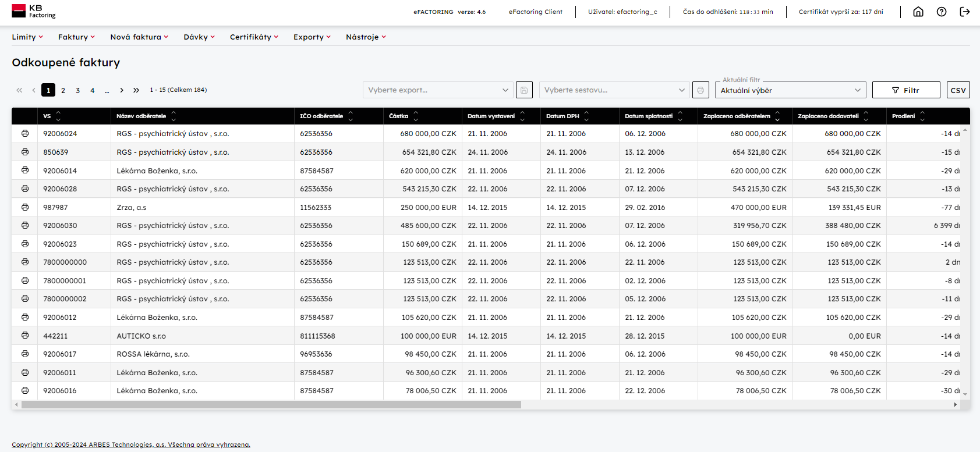
Task: Click the ROSSA lékárna, s.r.o. cell
Action: click(x=203, y=354)
